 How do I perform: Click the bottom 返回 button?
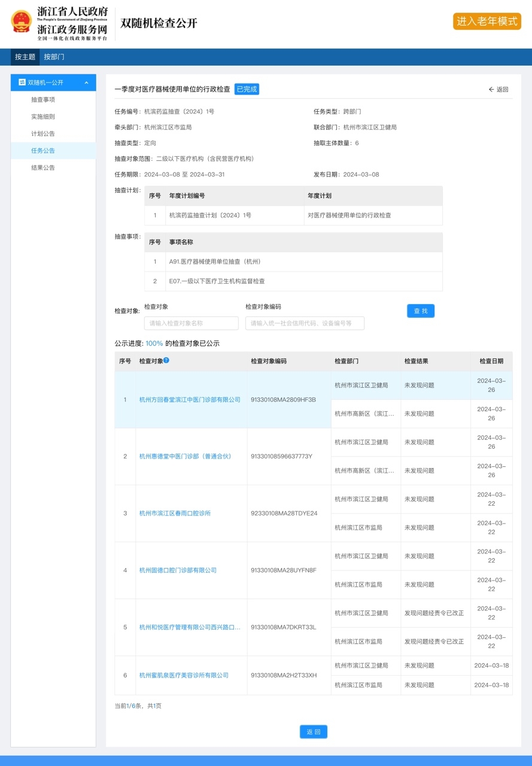314,732
